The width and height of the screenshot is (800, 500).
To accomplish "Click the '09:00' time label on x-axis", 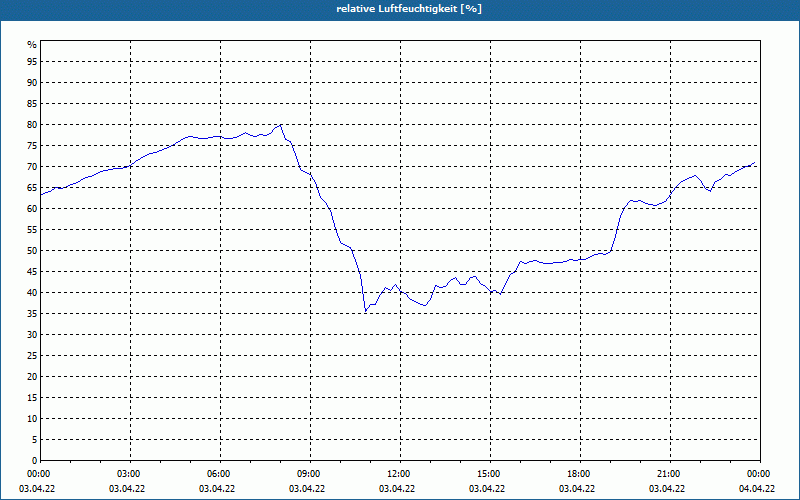I will 310,474.
